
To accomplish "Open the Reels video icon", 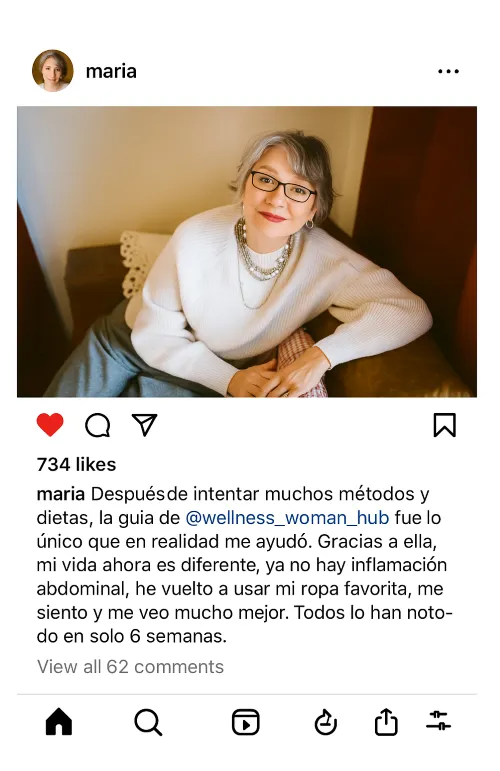I will [x=245, y=722].
